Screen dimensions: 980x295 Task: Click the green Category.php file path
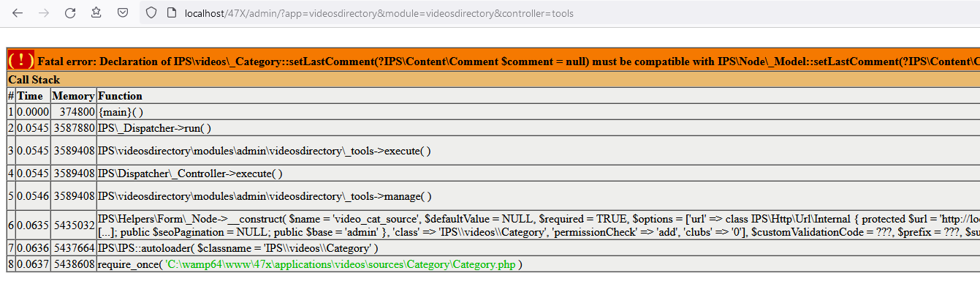tap(341, 264)
